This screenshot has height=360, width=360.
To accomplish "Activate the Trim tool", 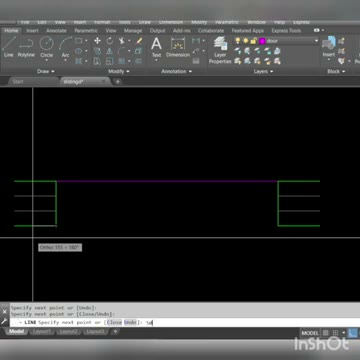I will click(x=122, y=41).
